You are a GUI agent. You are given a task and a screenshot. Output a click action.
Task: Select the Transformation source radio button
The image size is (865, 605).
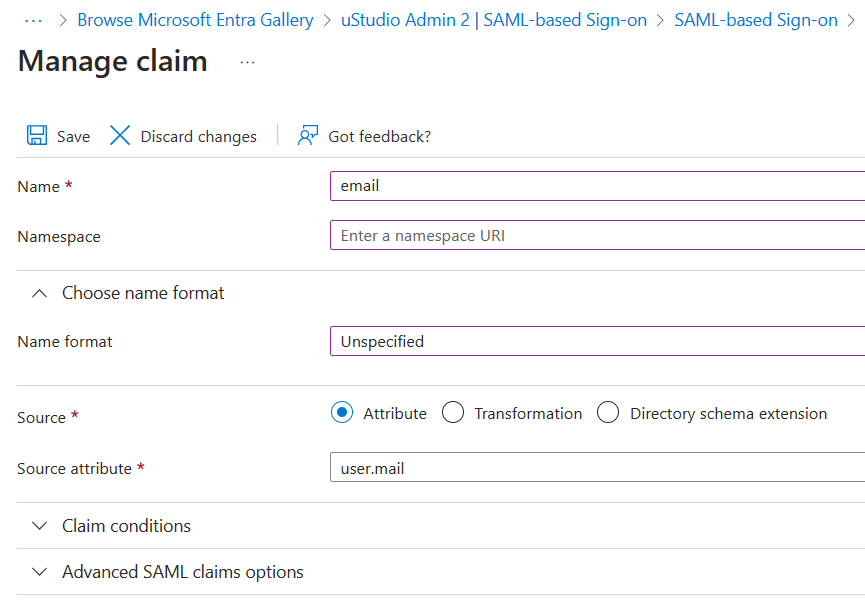[x=453, y=413]
